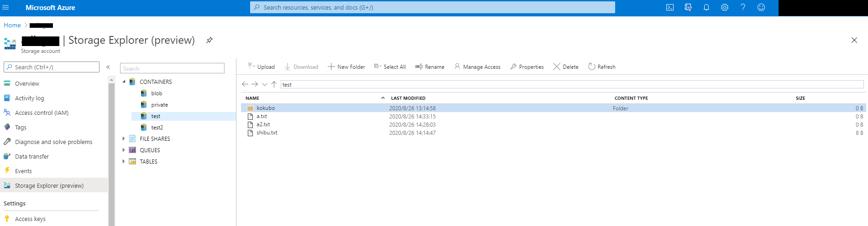
Task: Collapse the left resource menu
Action: (x=108, y=67)
